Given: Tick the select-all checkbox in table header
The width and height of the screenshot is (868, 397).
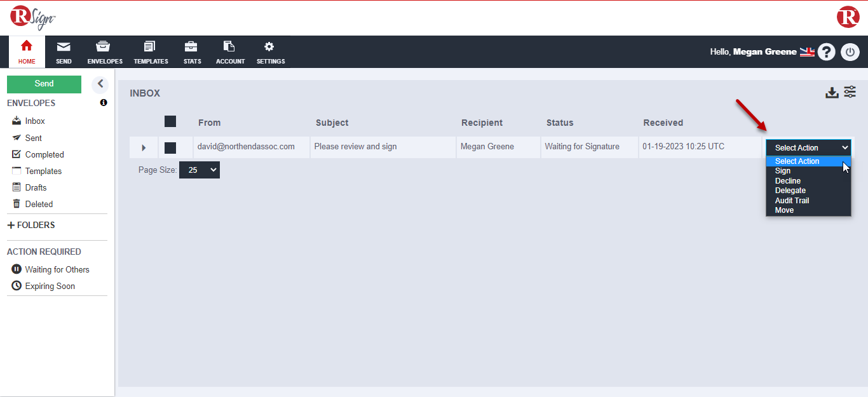Looking at the screenshot, I should point(170,121).
